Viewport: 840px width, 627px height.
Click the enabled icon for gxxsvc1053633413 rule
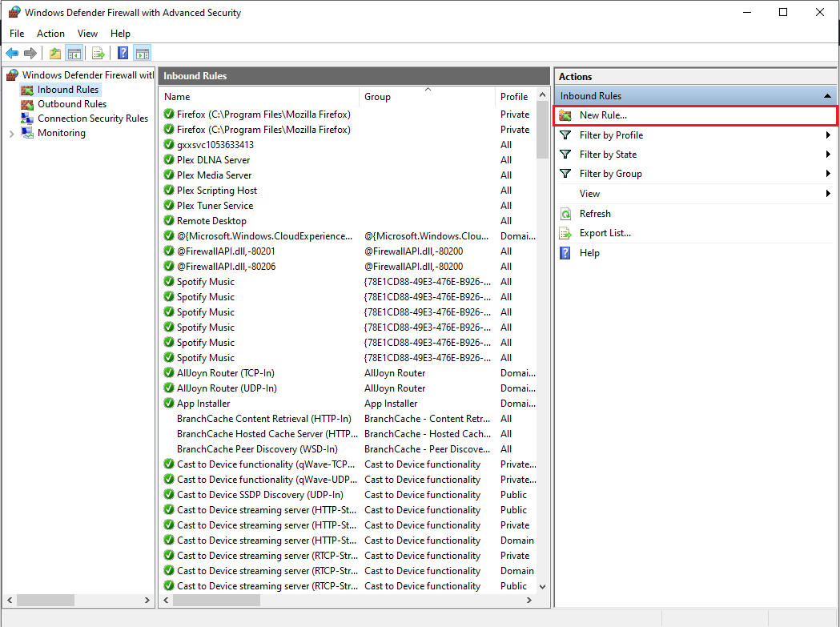click(x=169, y=144)
